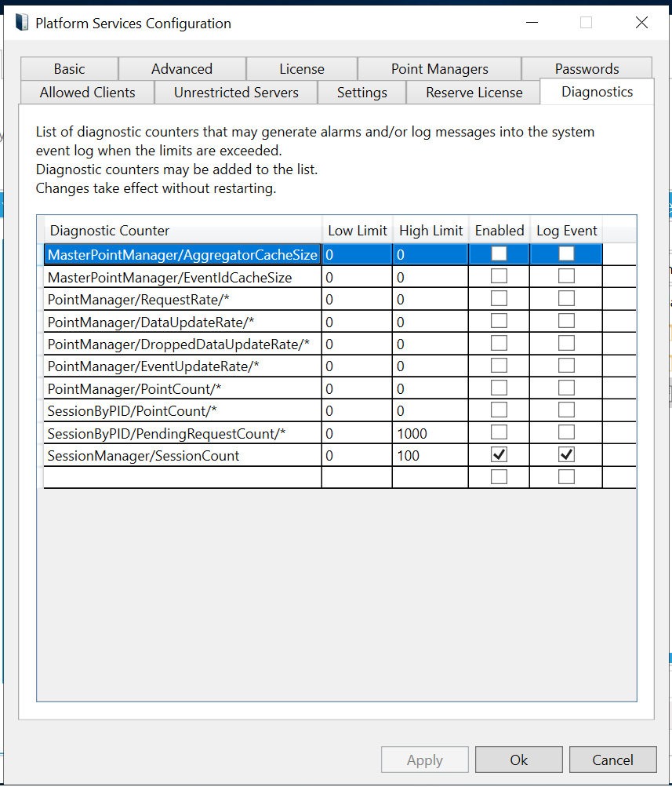
Task: Open the Unrestricted Servers tab
Action: (236, 93)
